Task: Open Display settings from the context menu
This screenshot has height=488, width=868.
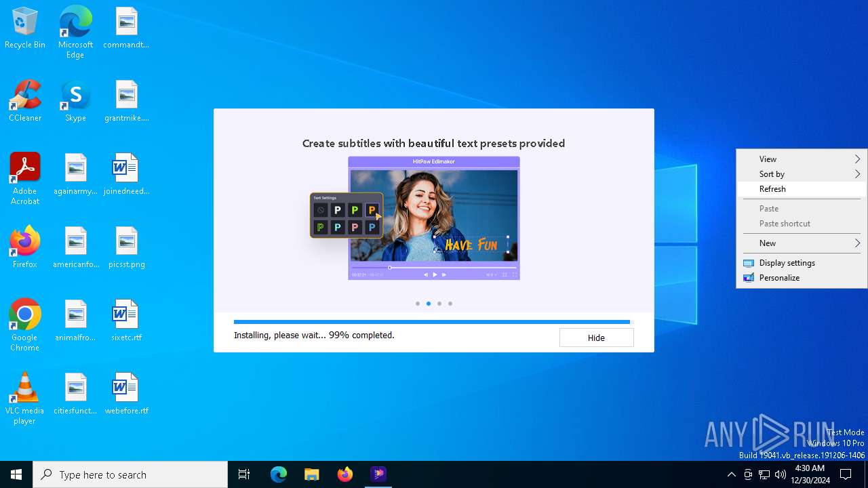Action: coord(802,263)
